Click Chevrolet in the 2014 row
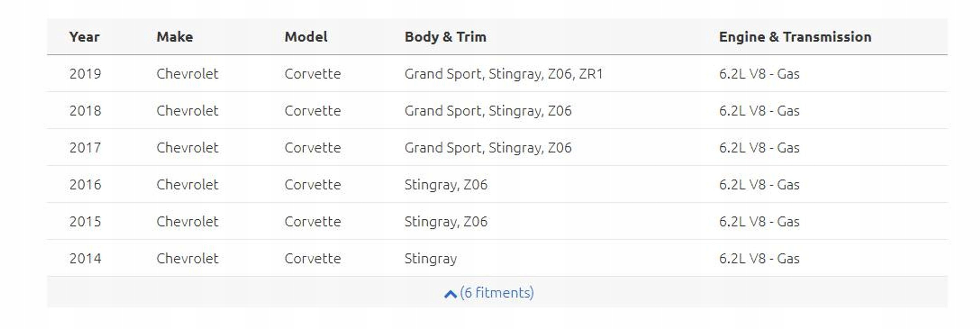The height and width of the screenshot is (329, 980). pyautogui.click(x=187, y=258)
